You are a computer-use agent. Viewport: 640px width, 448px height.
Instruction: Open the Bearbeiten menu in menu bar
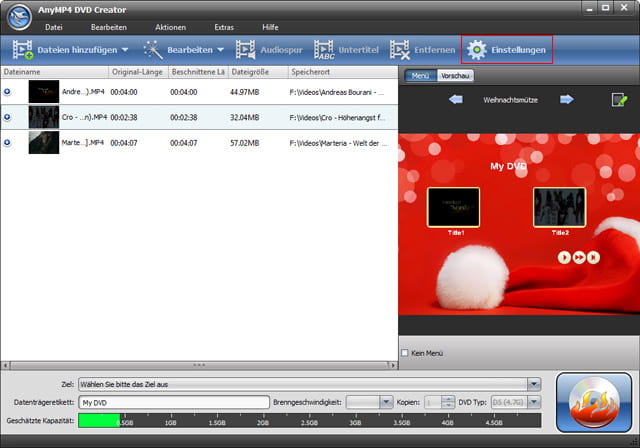click(x=109, y=27)
